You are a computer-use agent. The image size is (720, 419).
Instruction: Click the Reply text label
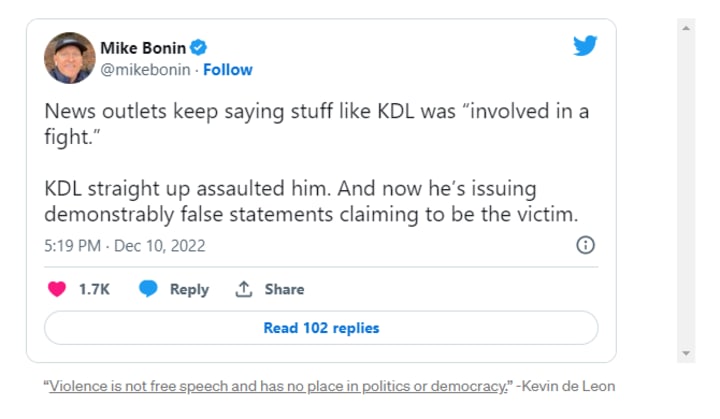(x=189, y=289)
